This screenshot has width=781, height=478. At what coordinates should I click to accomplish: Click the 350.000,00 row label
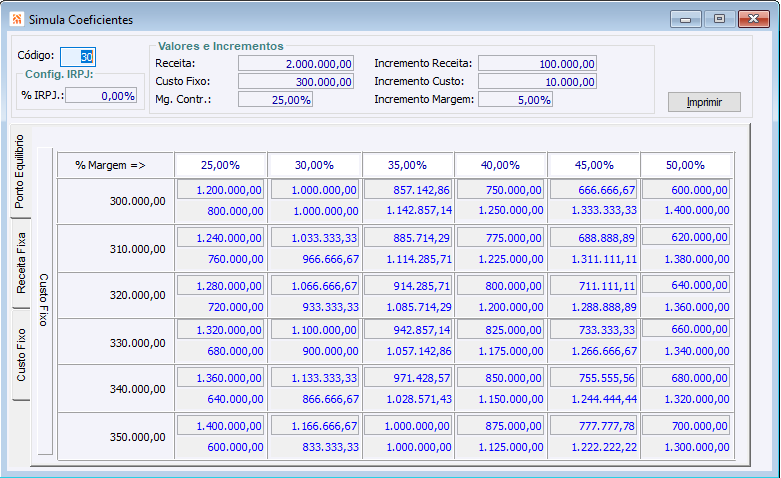(137, 437)
